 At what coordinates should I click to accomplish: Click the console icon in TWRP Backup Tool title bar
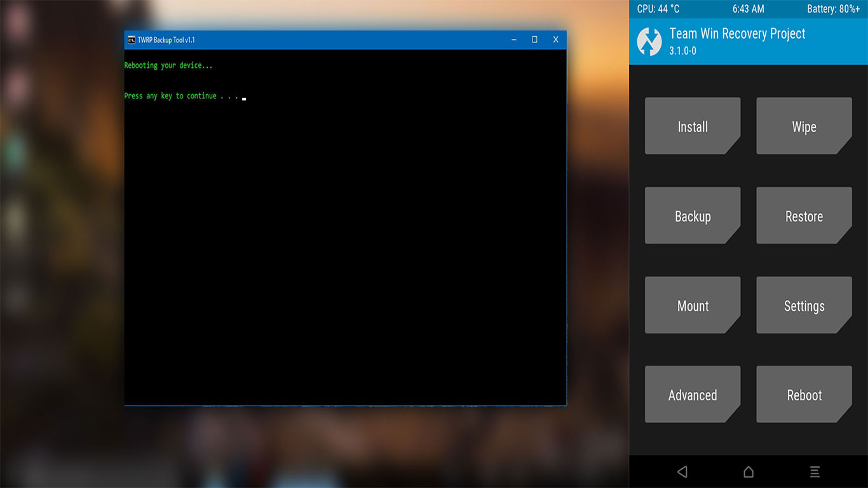(x=132, y=40)
